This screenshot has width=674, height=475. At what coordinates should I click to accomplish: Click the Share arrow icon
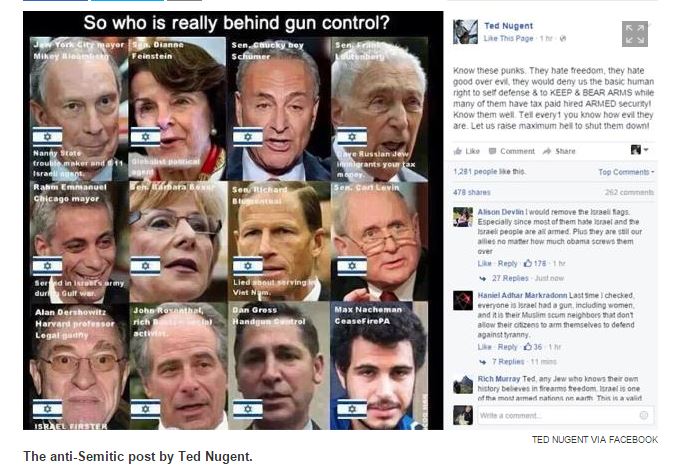547,151
